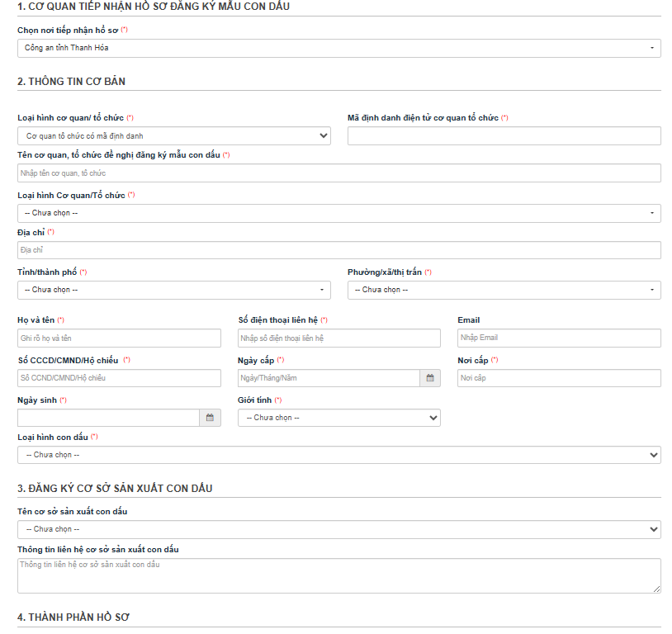The height and width of the screenshot is (634, 672).
Task: Open Loại hình cơ quan/ tổ chức dropdown
Action: [x=173, y=136]
